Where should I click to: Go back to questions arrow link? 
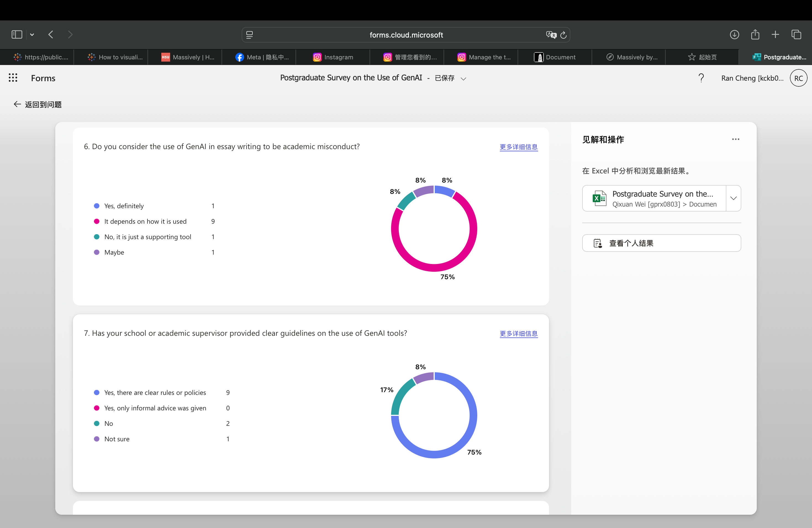point(38,104)
